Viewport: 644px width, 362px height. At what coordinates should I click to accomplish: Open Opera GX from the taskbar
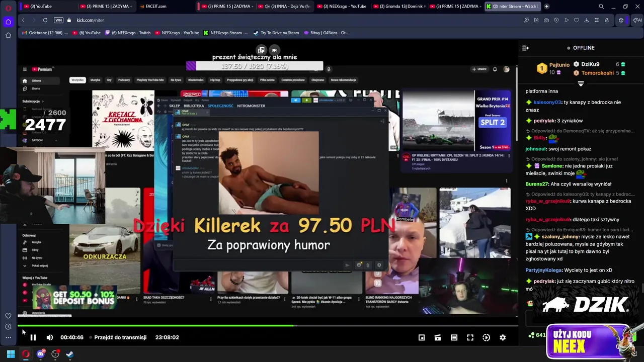coord(26,354)
